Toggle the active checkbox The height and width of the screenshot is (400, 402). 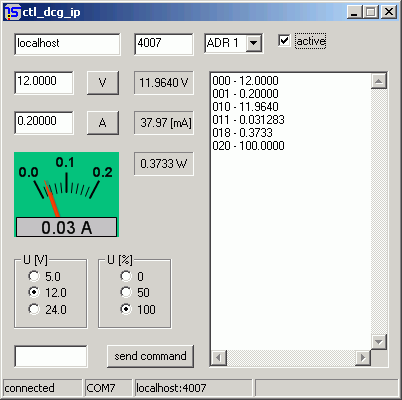284,41
